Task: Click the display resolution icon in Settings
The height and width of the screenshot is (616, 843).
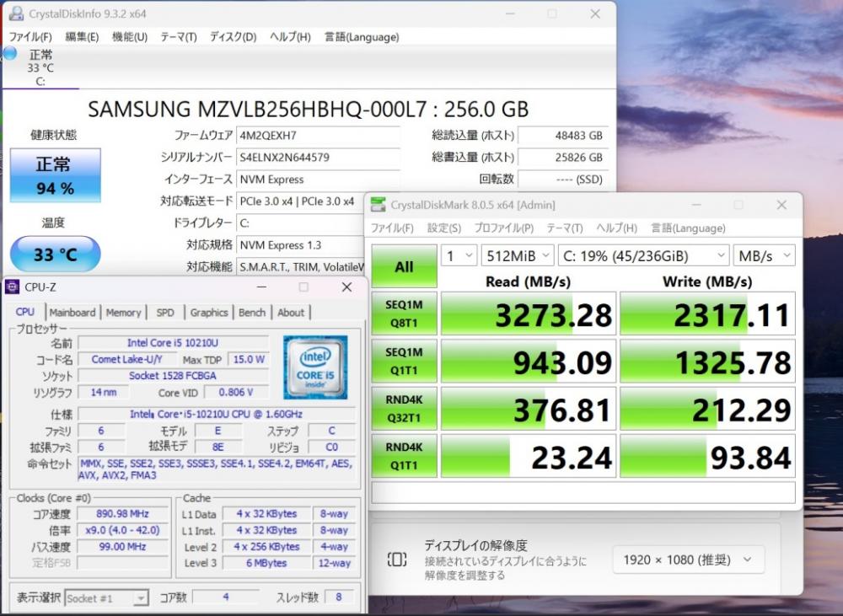Action: point(397,560)
